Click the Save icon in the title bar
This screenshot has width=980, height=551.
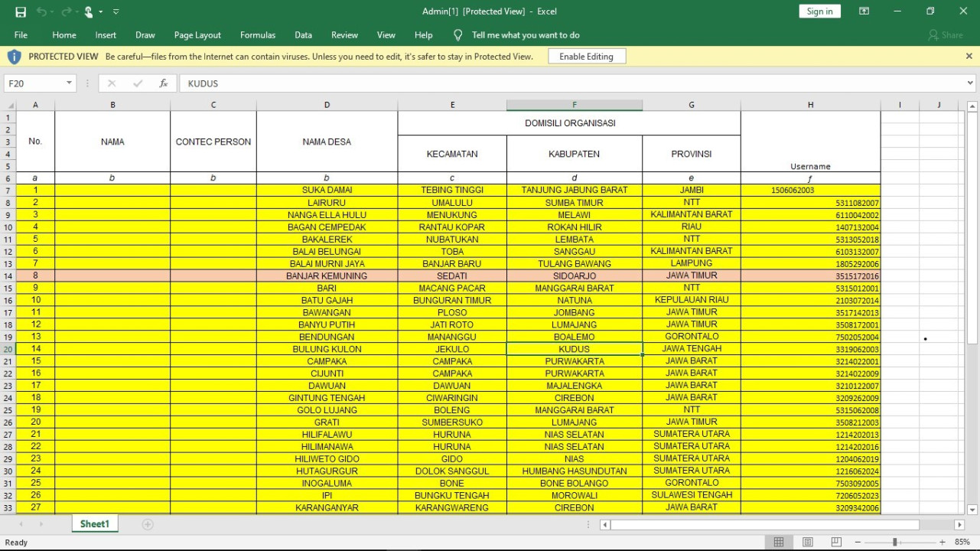(x=21, y=11)
